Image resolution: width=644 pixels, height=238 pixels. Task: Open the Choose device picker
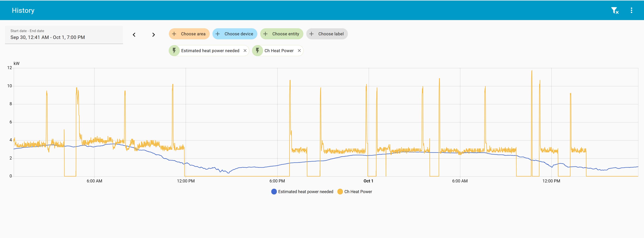click(x=234, y=34)
